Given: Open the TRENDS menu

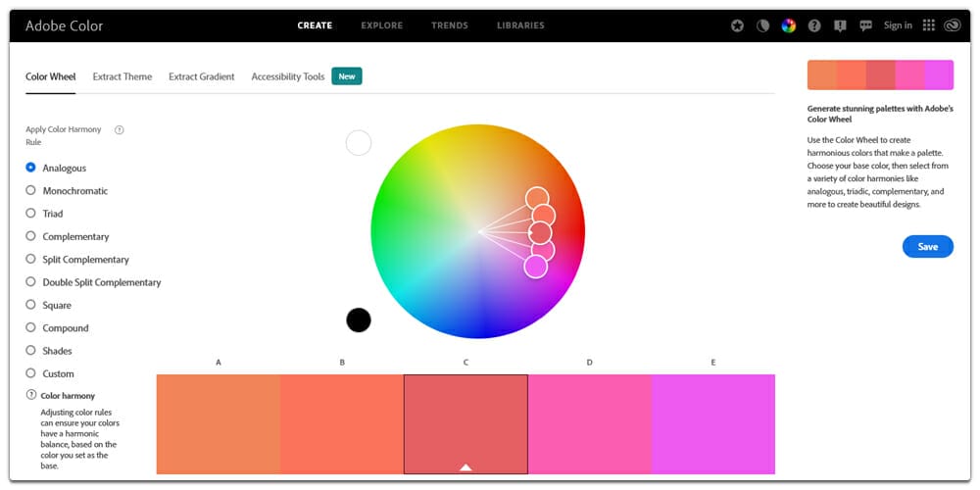Looking at the screenshot, I should coord(450,25).
